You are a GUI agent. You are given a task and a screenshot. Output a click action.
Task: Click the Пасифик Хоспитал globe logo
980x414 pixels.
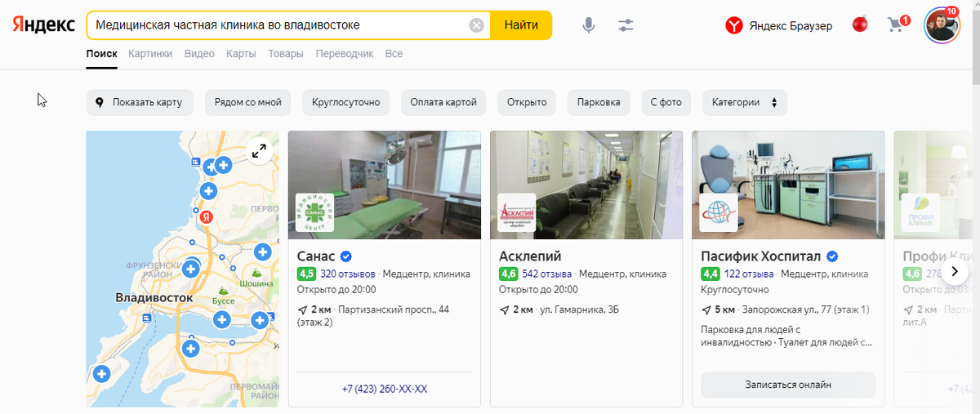coord(719,213)
